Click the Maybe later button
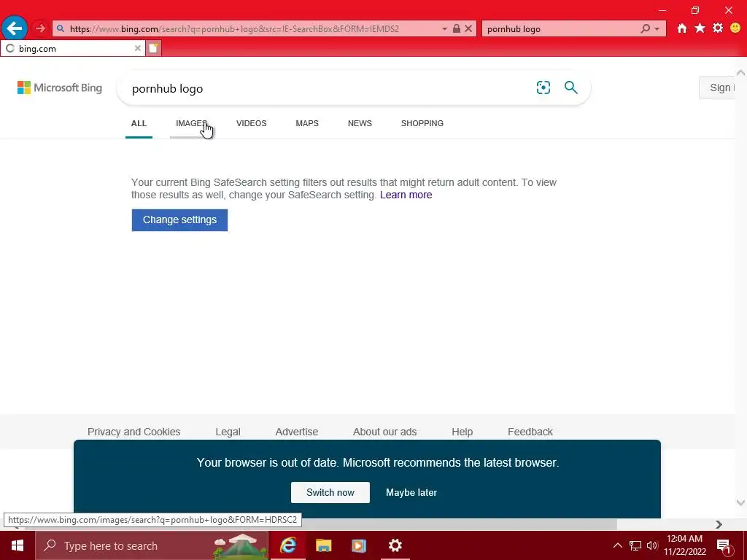The image size is (747, 560). pos(411,492)
